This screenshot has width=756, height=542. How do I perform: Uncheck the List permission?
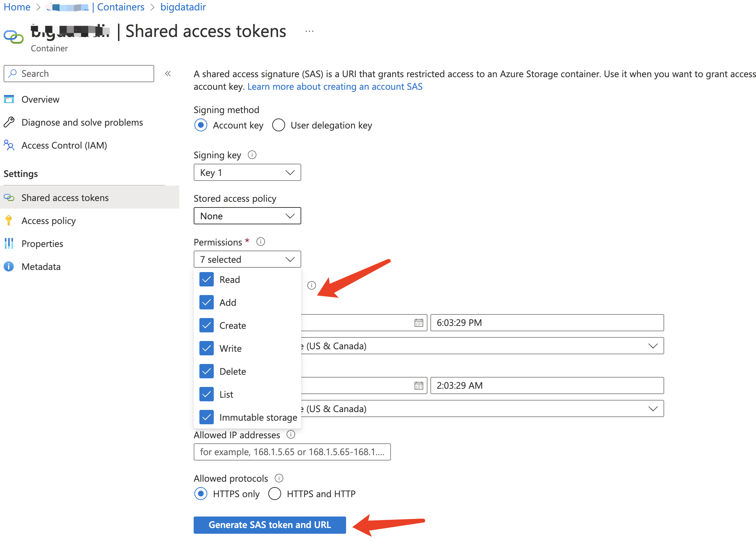207,394
